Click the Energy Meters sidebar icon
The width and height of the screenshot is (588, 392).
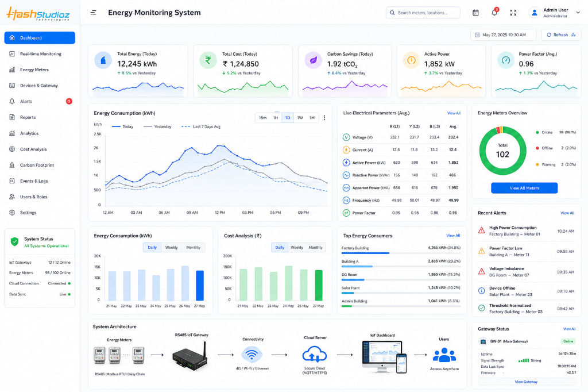12,70
